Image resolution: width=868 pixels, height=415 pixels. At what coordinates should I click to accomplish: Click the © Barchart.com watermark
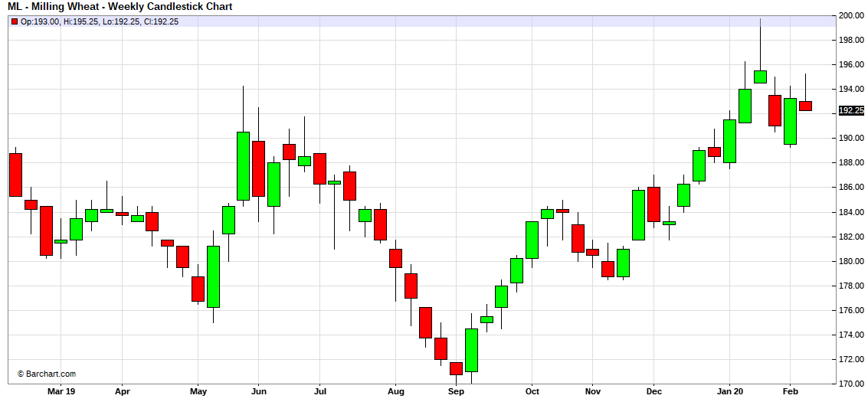46,374
